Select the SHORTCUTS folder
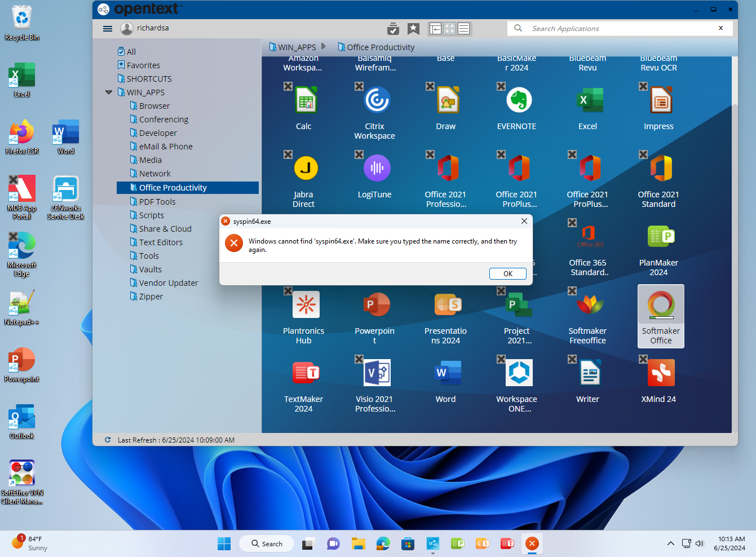Screen dimensions: 756x557 (x=144, y=79)
